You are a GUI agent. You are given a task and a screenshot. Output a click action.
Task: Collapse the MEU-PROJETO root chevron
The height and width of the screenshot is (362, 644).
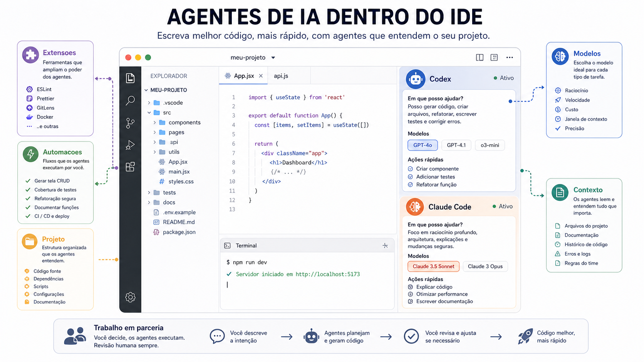click(x=146, y=90)
